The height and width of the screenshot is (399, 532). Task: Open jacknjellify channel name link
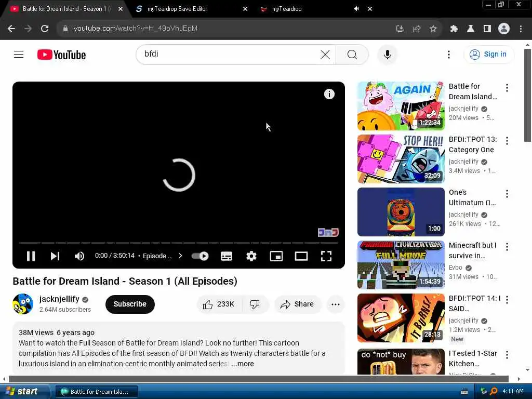(59, 299)
